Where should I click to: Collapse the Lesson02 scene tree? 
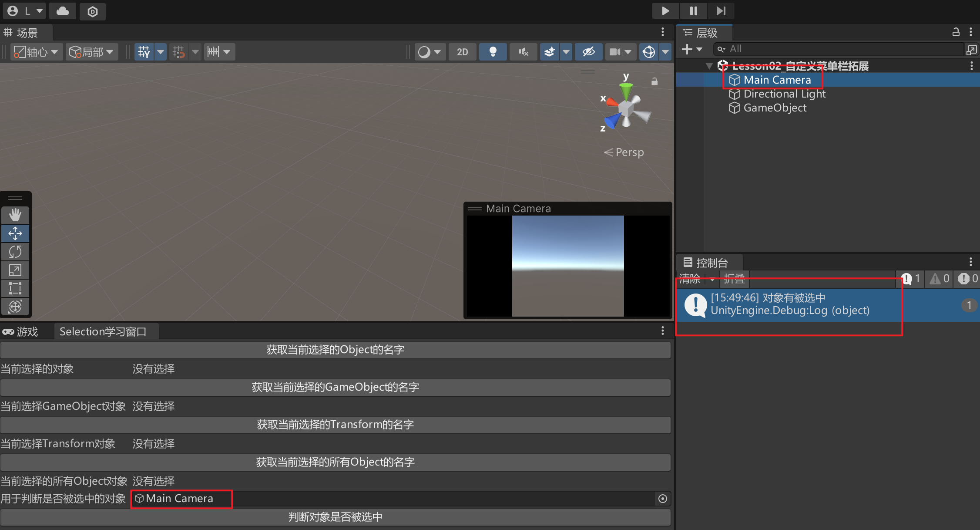tap(709, 66)
